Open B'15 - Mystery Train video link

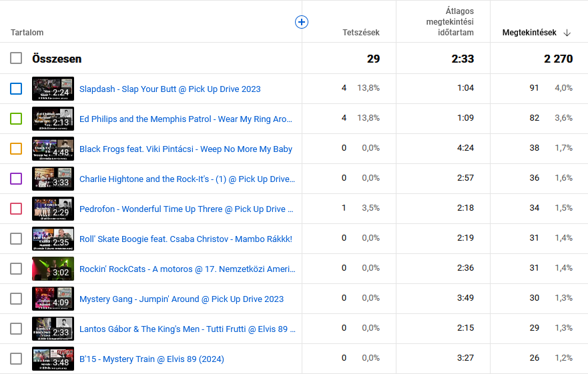pyautogui.click(x=152, y=359)
